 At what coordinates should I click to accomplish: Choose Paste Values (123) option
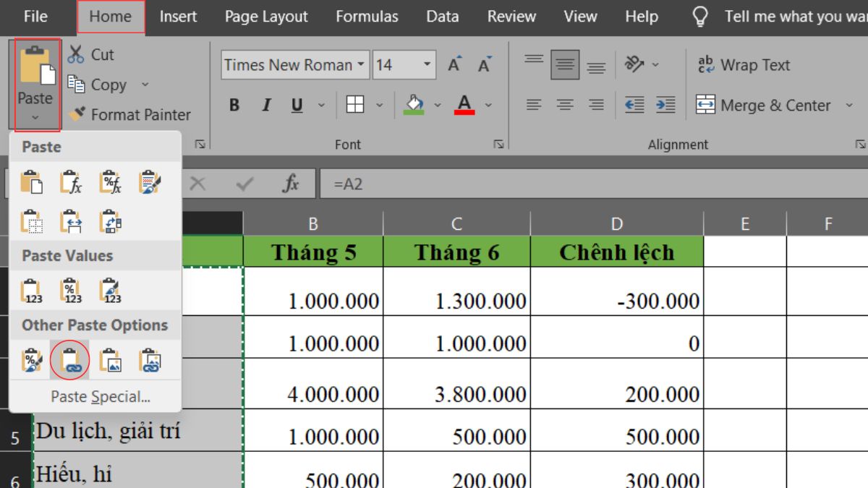pyautogui.click(x=31, y=288)
